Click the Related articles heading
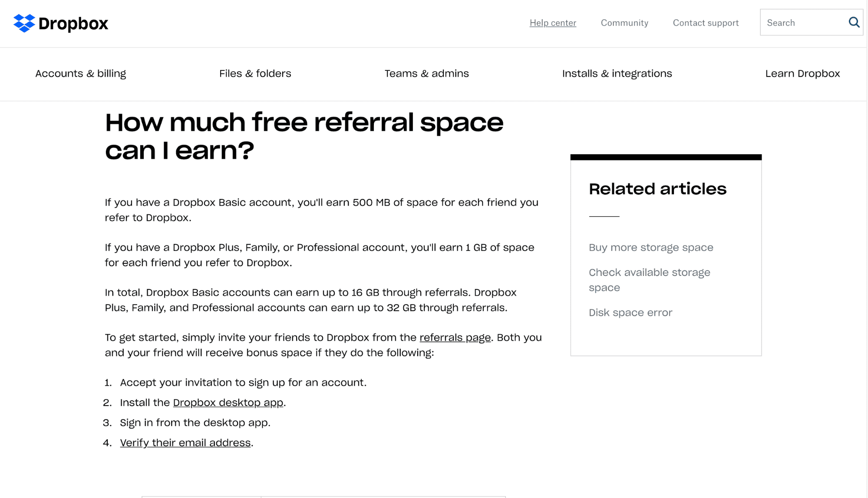 click(657, 189)
